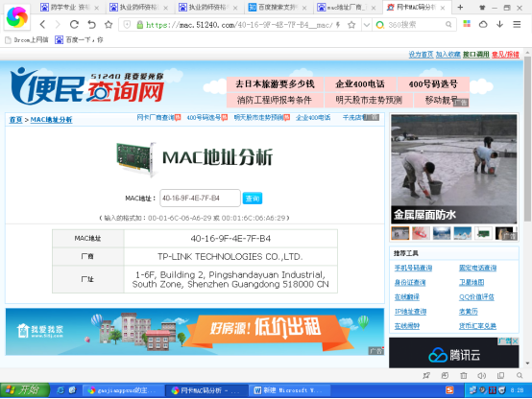The height and width of the screenshot is (399, 532).
Task: Click the Internet Explorer quick launch icon
Action: pyautogui.click(x=60, y=390)
